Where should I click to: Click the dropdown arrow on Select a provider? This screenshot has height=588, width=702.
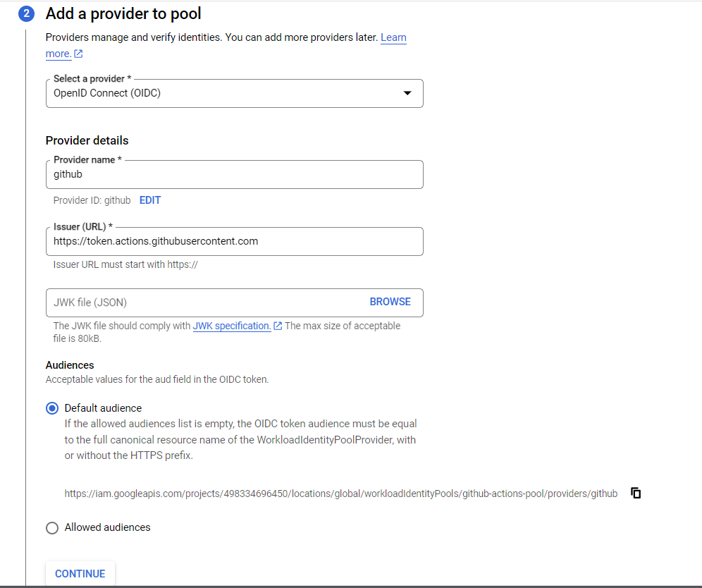407,93
